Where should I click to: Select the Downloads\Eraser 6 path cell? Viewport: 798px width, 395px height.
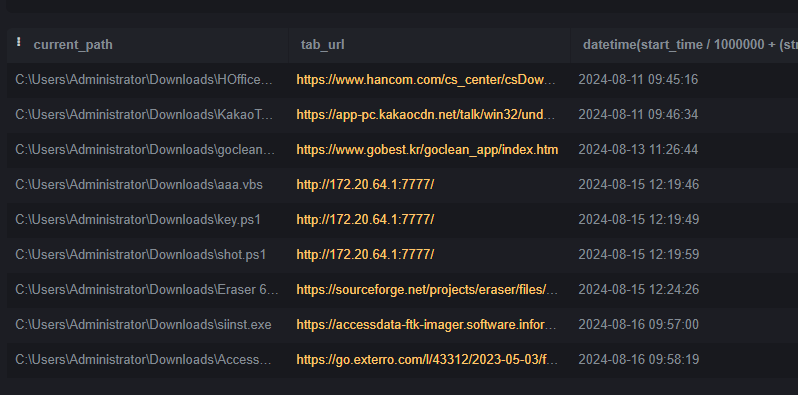[147, 290]
